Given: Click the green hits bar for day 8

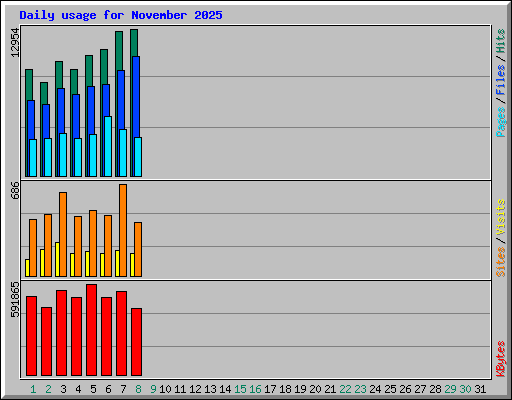Looking at the screenshot, I should [x=134, y=43].
